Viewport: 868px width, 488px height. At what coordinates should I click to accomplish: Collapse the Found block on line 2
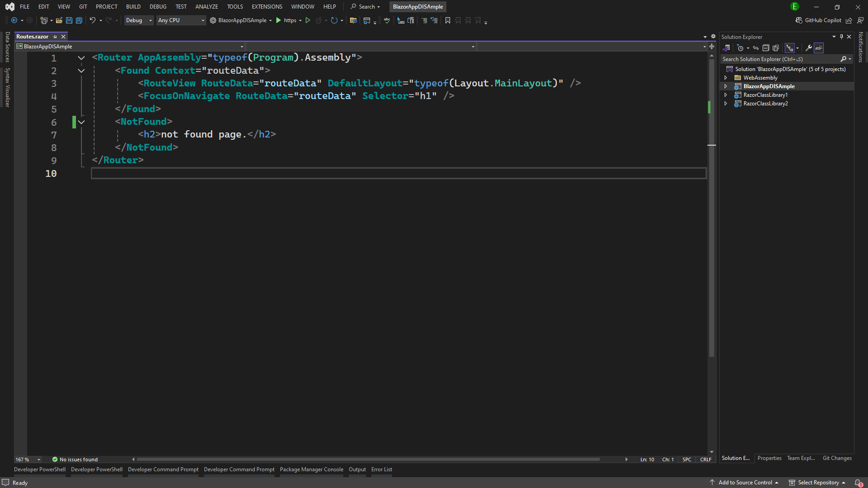(x=81, y=71)
